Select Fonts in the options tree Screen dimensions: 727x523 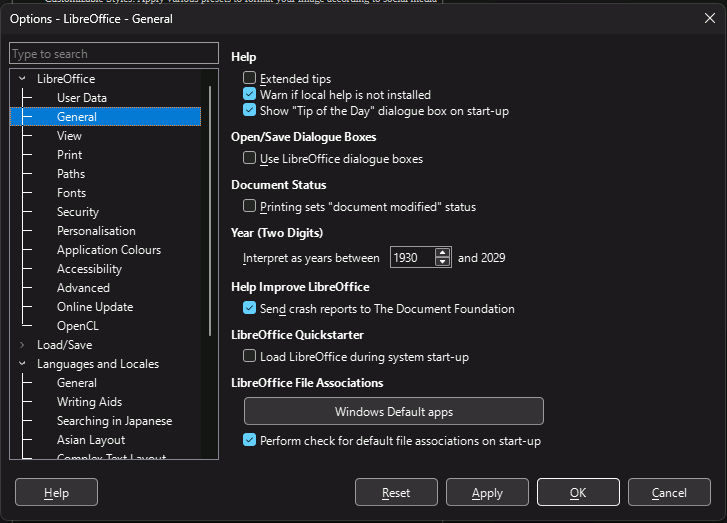click(71, 193)
